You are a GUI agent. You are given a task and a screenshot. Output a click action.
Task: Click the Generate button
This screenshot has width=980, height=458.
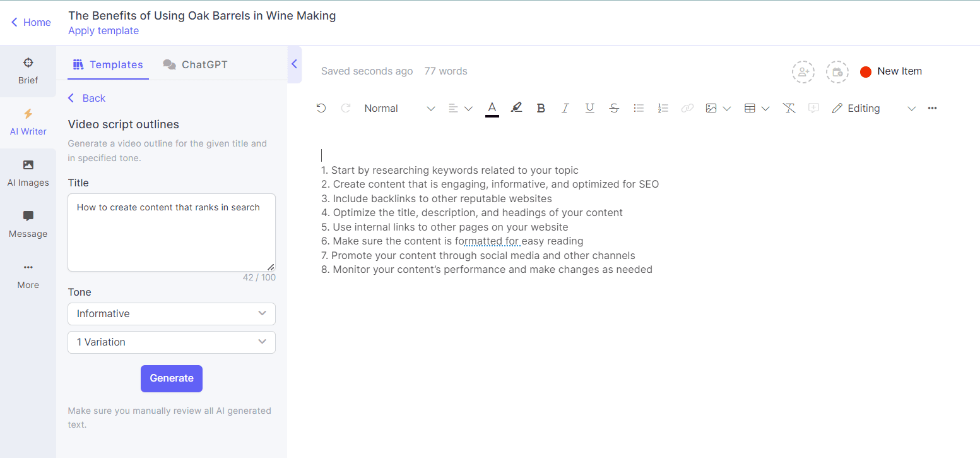click(172, 378)
